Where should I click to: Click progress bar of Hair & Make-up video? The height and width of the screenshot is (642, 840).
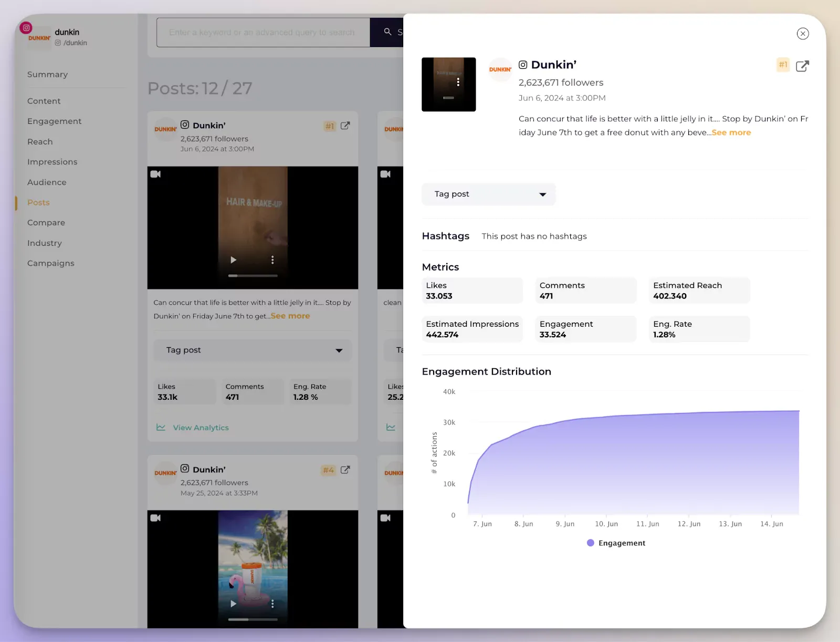253,275
